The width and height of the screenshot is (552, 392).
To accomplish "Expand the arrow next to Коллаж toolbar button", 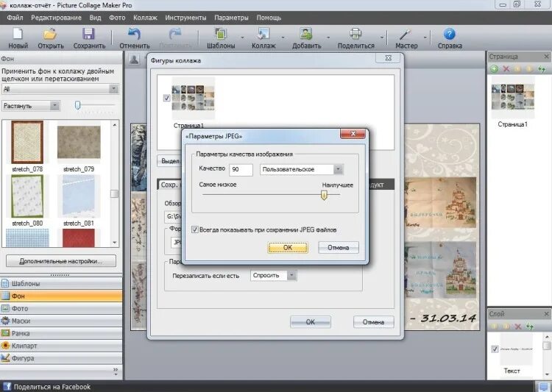I will 283,37.
